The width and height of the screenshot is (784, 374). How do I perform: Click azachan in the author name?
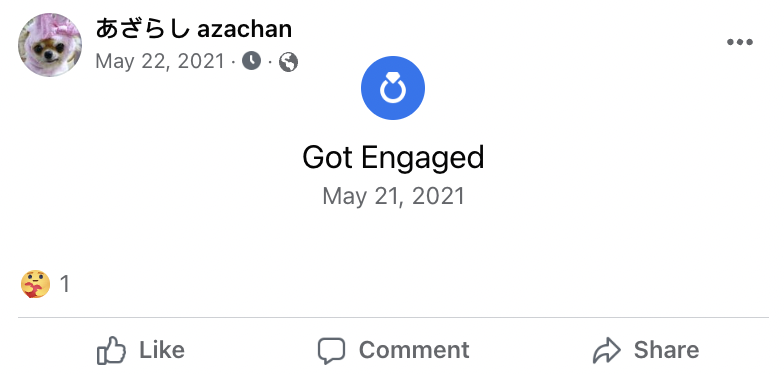[244, 30]
